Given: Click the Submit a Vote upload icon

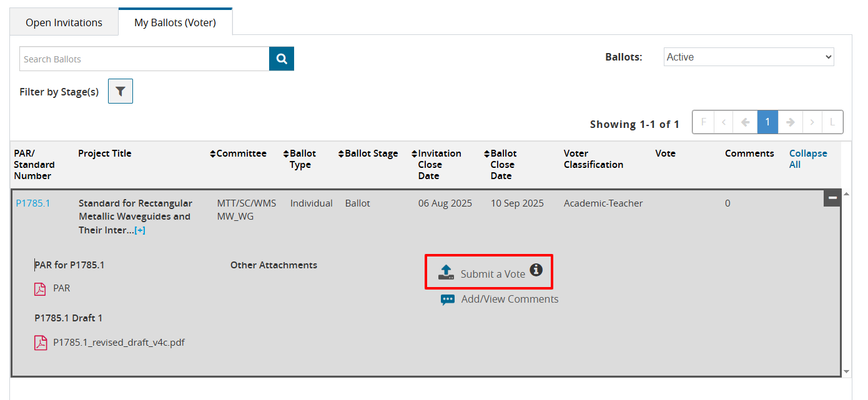Looking at the screenshot, I should click(446, 273).
